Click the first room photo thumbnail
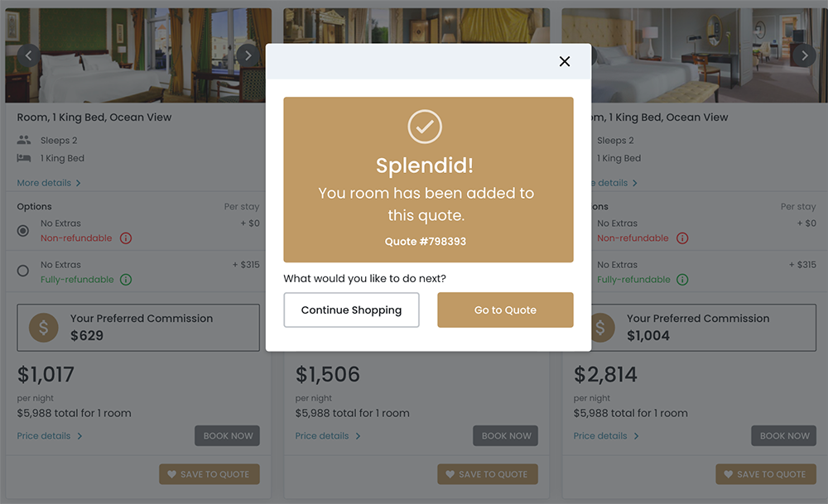 click(x=138, y=55)
